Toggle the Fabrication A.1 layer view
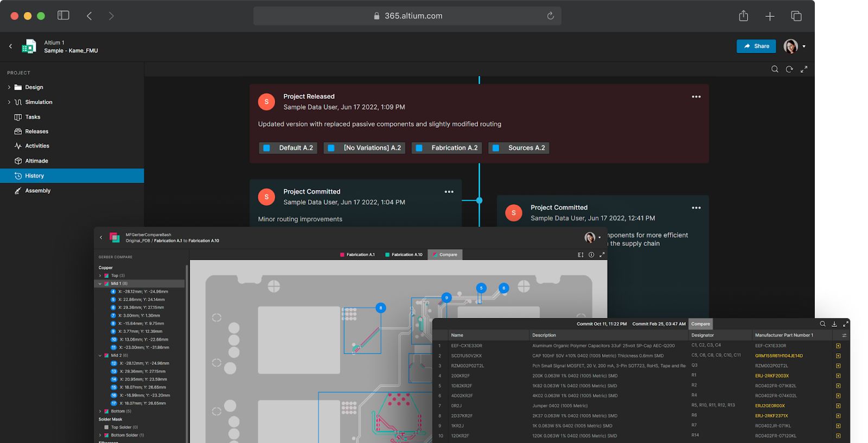The width and height of the screenshot is (868, 443). 357,255
